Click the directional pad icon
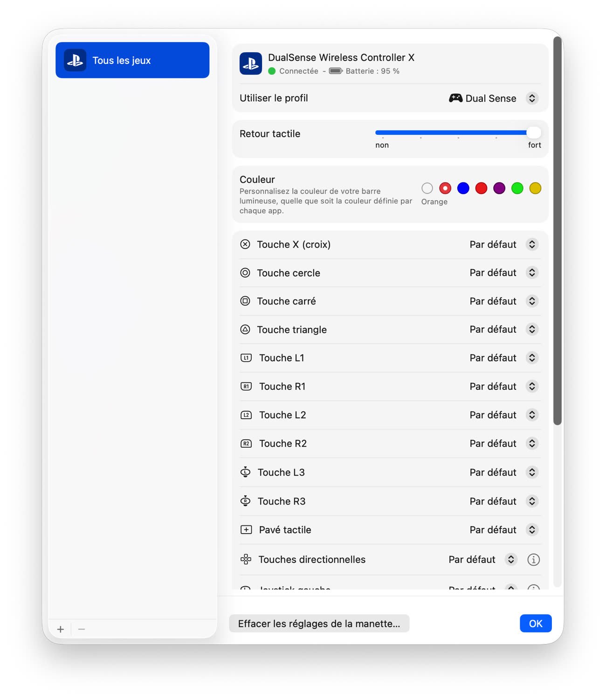 246,559
